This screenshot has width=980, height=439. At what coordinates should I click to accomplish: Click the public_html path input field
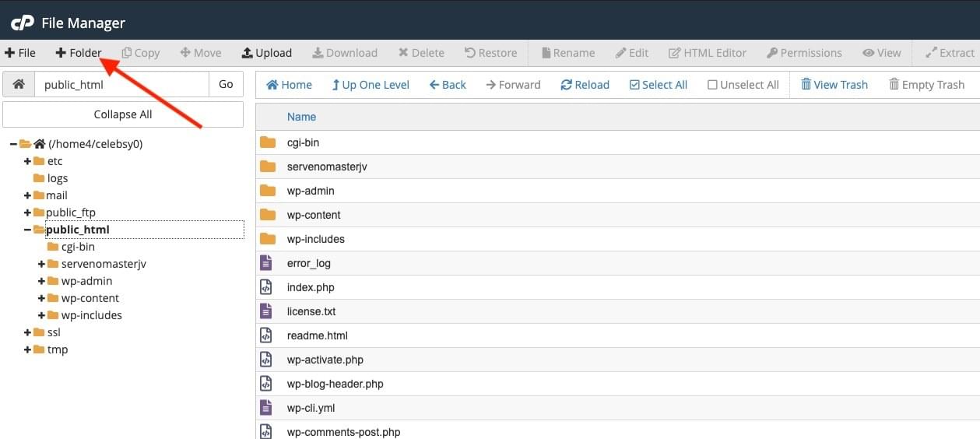(121, 84)
